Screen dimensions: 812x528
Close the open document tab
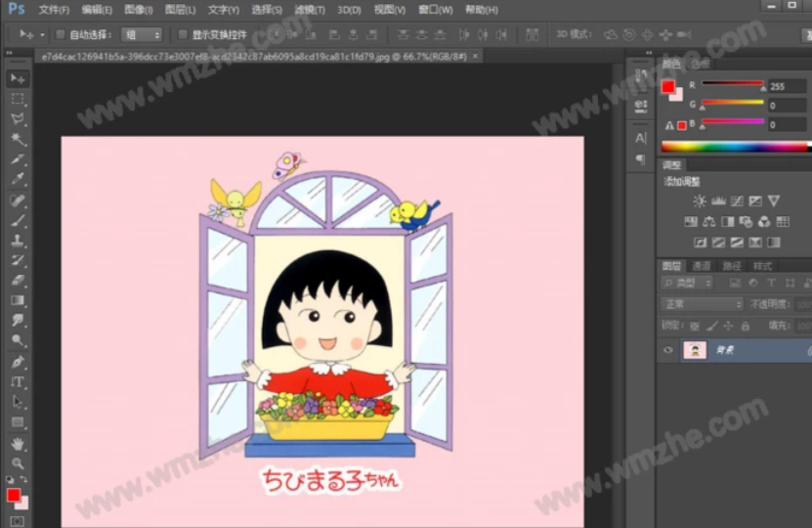pos(476,56)
